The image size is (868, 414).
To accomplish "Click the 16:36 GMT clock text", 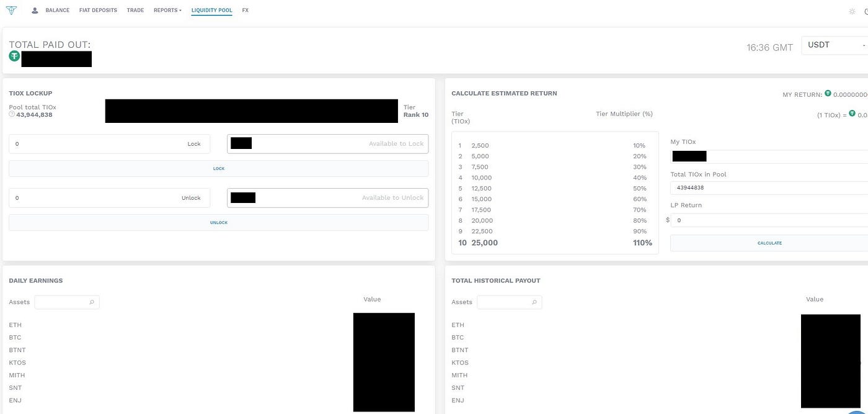I will coord(769,47).
